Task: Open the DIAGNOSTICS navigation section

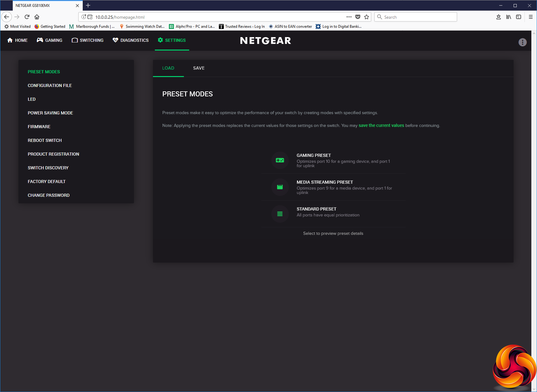Action: (131, 40)
